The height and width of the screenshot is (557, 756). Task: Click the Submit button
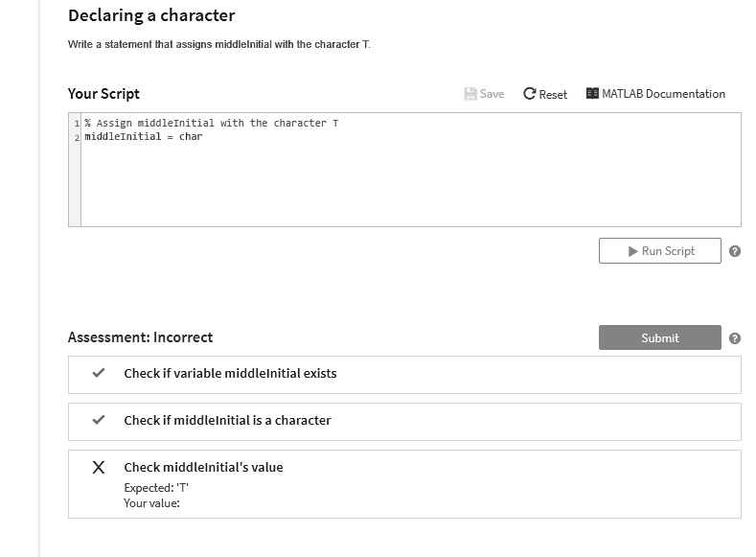click(x=659, y=337)
